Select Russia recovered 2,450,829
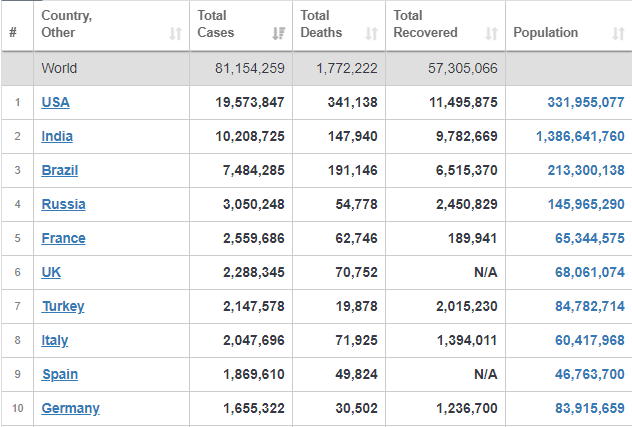Image resolution: width=632 pixels, height=427 pixels. (467, 204)
